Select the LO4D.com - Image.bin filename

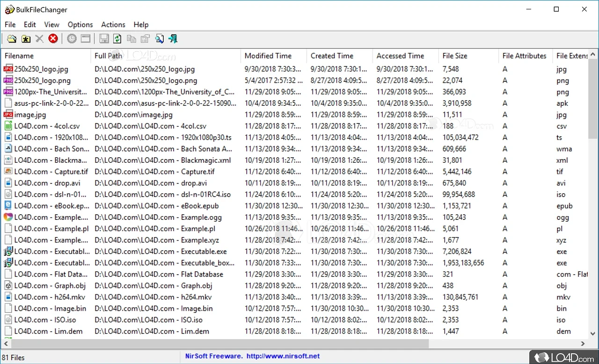(51, 308)
